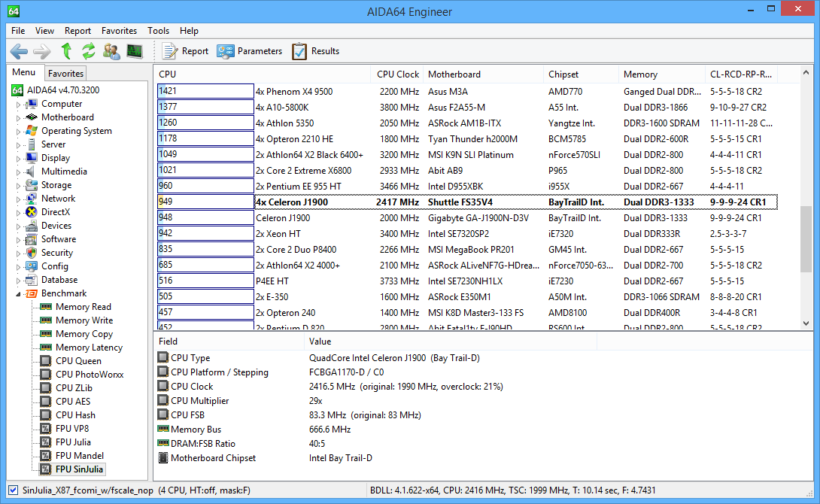820x504 pixels.
Task: Open the users manager toolbar icon
Action: click(x=111, y=50)
